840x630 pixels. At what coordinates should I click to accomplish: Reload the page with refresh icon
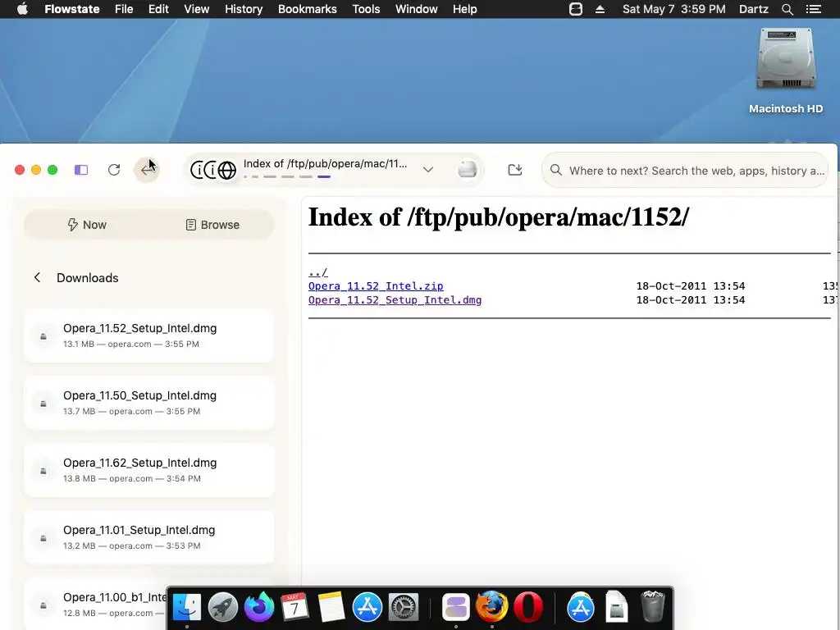[114, 170]
